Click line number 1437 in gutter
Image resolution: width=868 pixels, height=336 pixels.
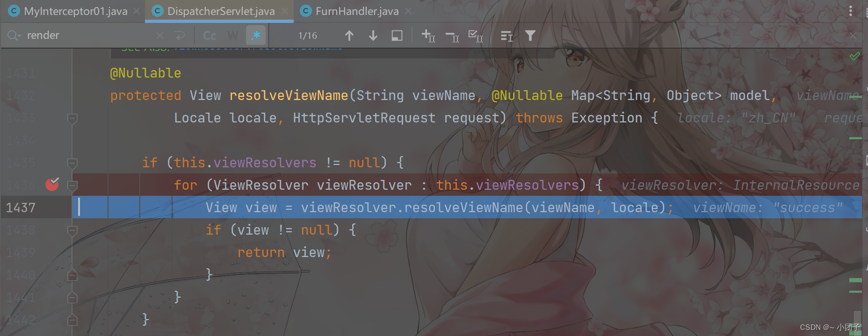coord(21,207)
